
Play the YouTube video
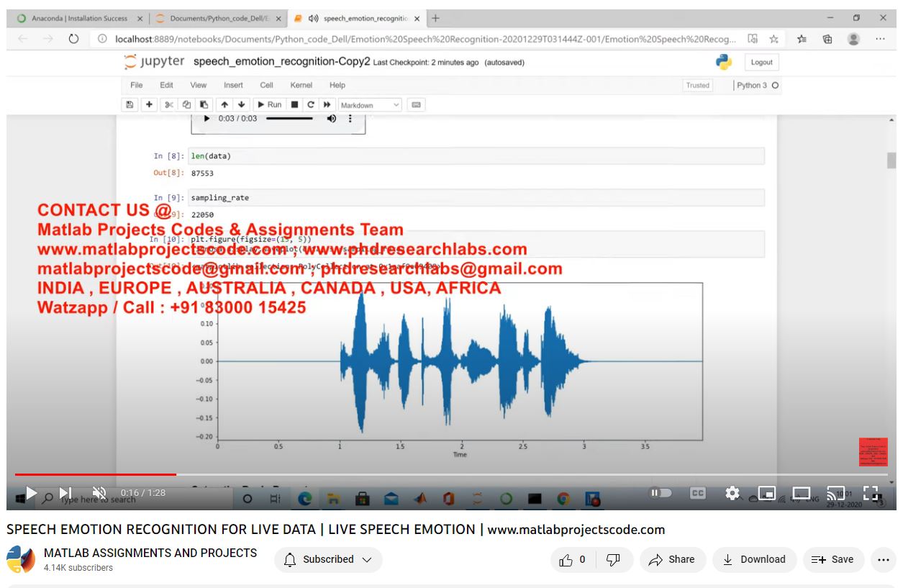click(x=31, y=493)
